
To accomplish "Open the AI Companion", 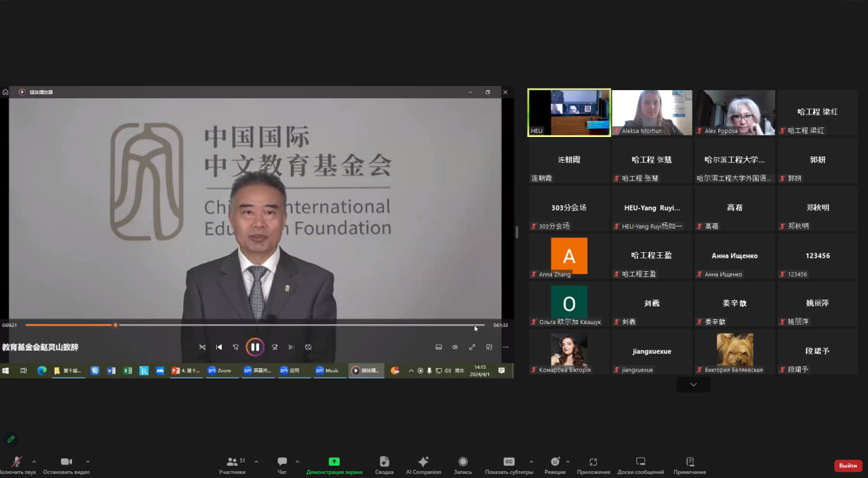I will (423, 464).
